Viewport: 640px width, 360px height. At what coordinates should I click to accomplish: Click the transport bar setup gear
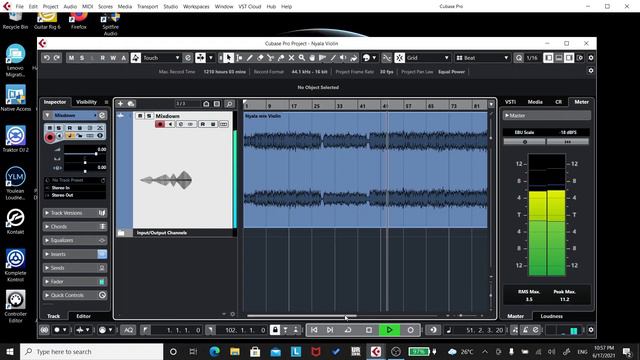(591, 330)
